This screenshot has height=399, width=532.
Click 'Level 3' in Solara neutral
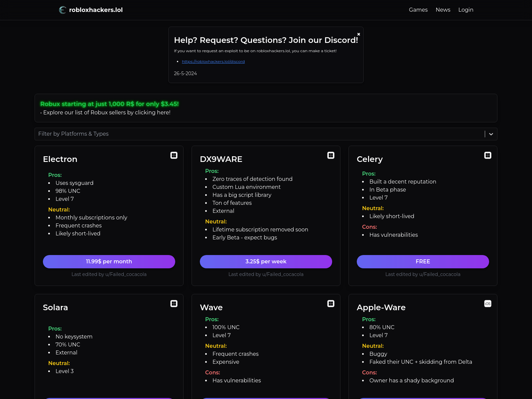click(65, 371)
